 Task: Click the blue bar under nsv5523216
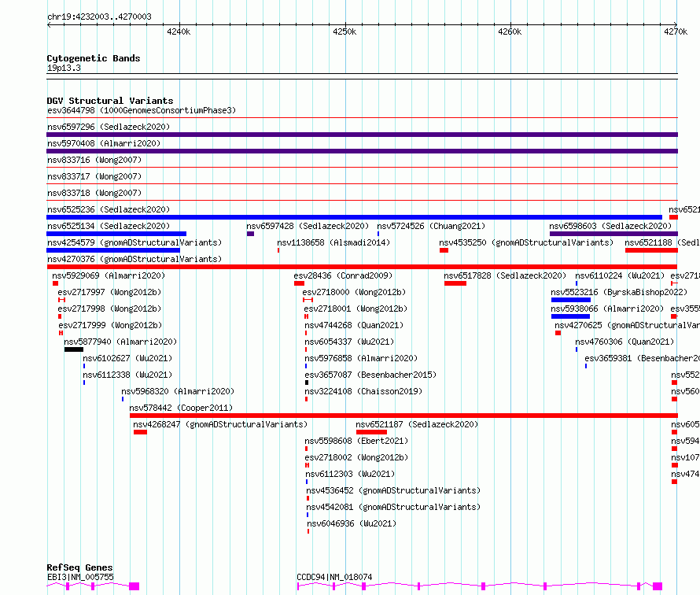[571, 300]
